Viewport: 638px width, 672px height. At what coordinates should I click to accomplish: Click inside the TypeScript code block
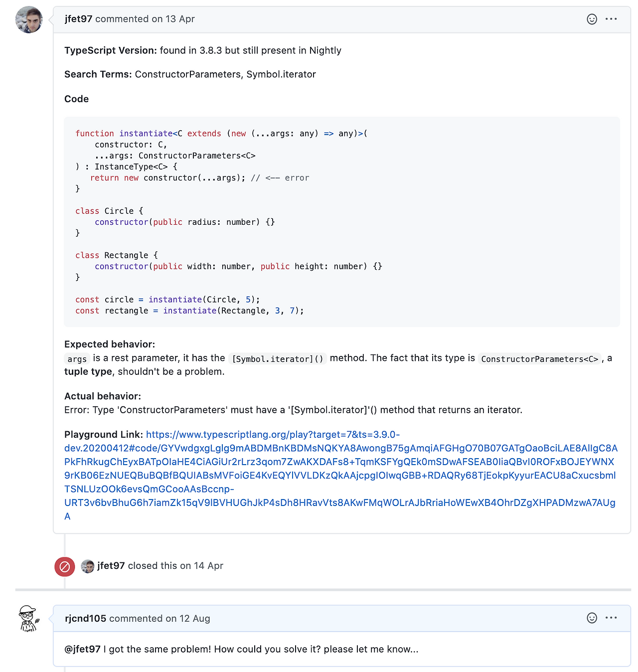click(x=341, y=222)
